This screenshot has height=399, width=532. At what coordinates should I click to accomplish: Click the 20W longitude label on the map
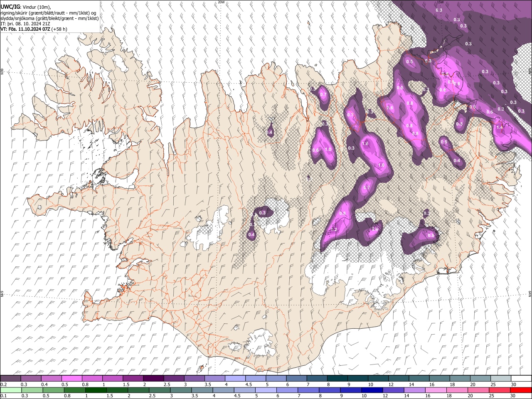(222, 2)
